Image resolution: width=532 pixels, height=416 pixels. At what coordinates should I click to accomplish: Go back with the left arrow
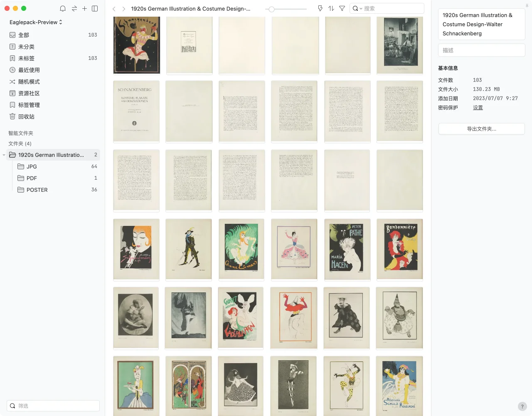[x=114, y=9]
